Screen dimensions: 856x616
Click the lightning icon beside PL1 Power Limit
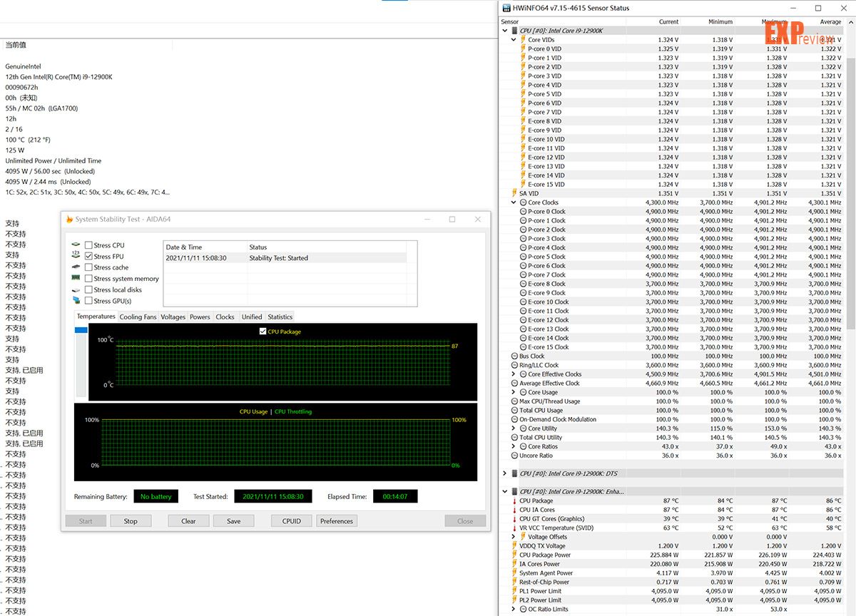pyautogui.click(x=514, y=591)
